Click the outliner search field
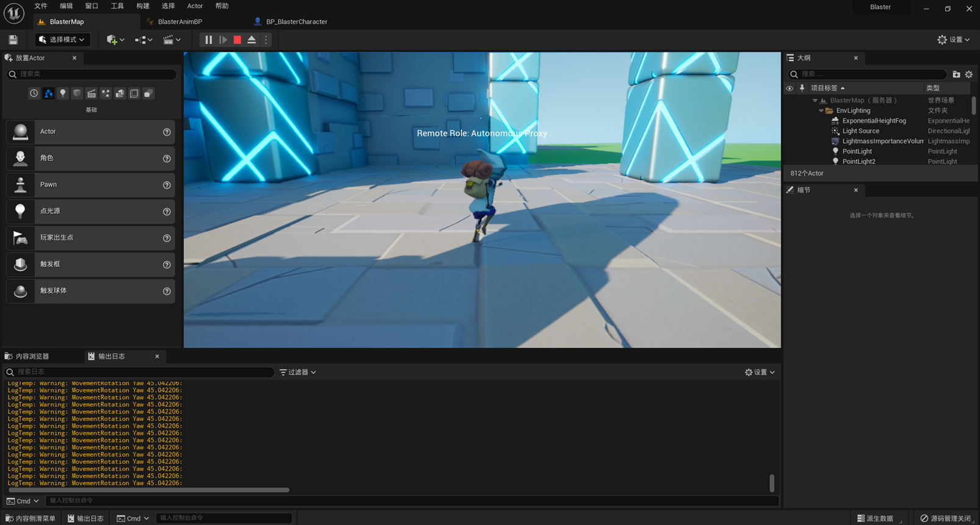This screenshot has height=525, width=980. click(x=867, y=74)
